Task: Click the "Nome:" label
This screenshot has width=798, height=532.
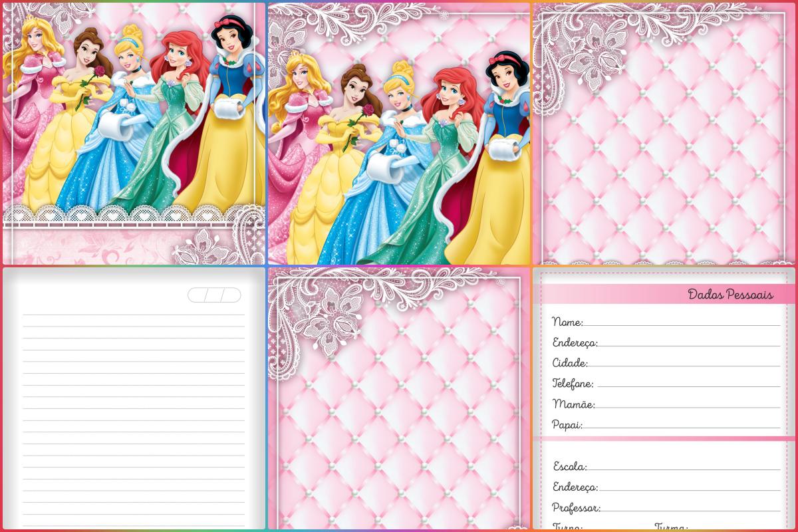Action: (567, 322)
